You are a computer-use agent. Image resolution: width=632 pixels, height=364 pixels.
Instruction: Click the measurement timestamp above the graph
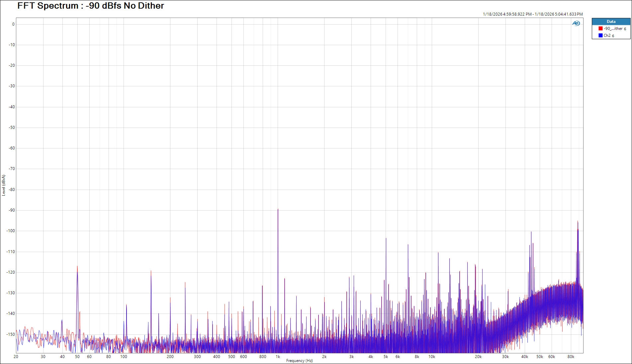[x=532, y=14]
